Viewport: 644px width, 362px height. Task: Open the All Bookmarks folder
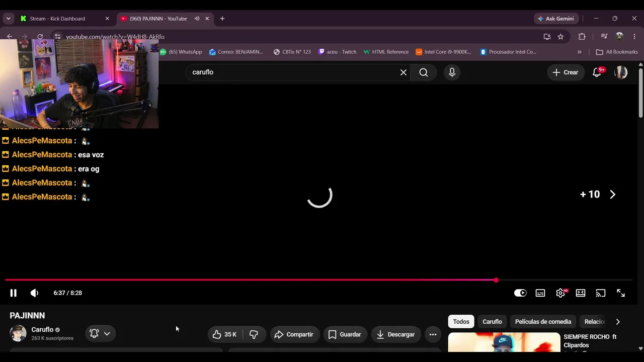(617, 52)
